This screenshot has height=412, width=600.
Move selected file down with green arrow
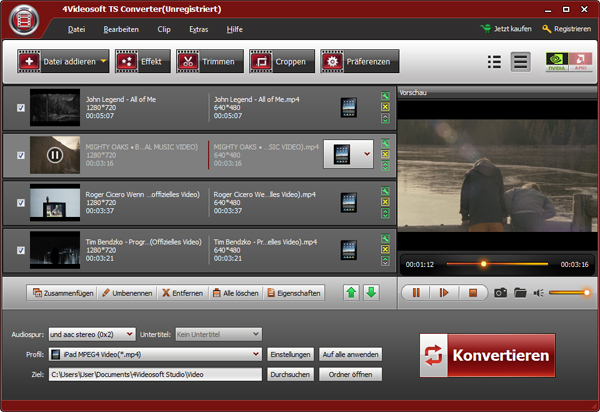click(x=370, y=293)
